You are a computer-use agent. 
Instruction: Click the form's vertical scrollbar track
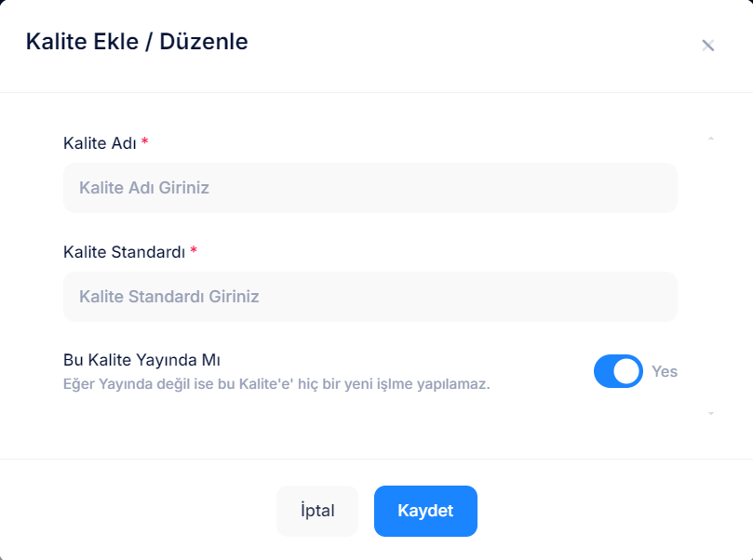point(711,274)
